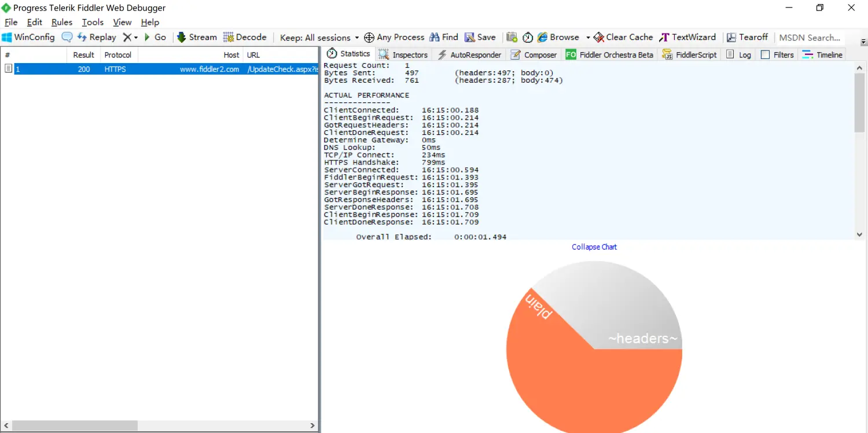Click the Tearoff toolbar button
Viewport: 868px width, 433px height.
point(747,37)
